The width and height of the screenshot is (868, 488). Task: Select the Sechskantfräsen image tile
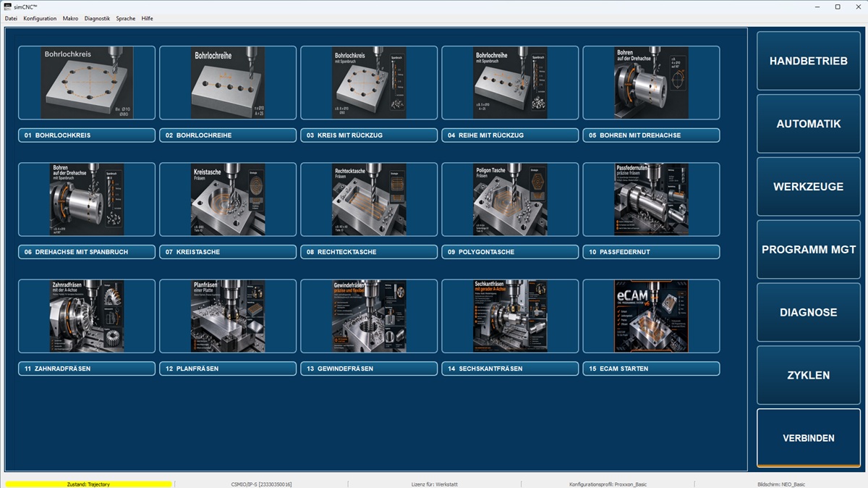click(x=510, y=316)
